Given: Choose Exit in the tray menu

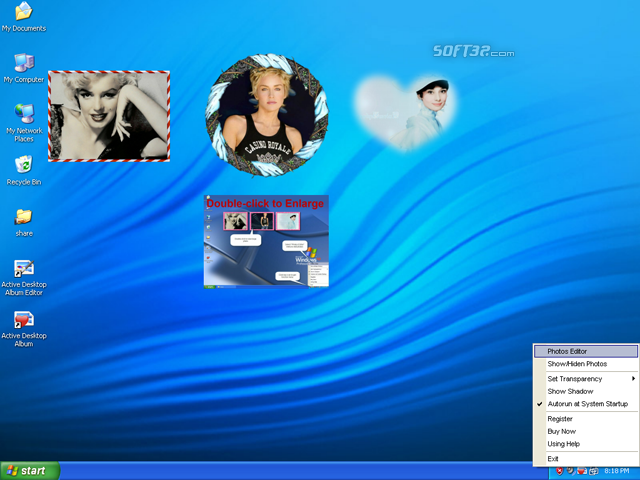Looking at the screenshot, I should tap(586, 458).
